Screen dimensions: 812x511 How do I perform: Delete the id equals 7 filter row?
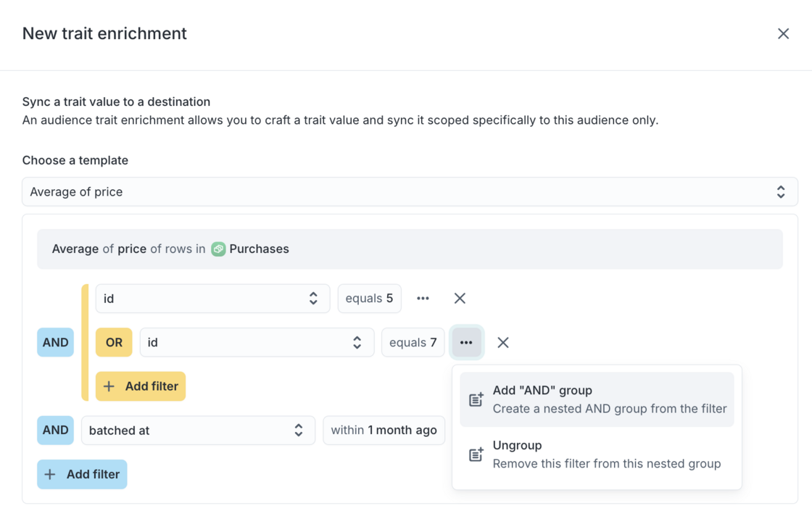503,343
